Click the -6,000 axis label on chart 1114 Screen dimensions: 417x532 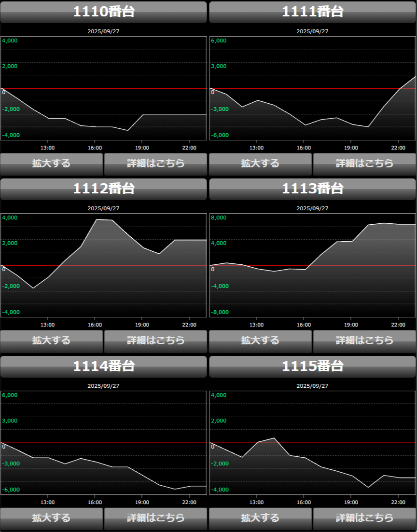point(11,490)
